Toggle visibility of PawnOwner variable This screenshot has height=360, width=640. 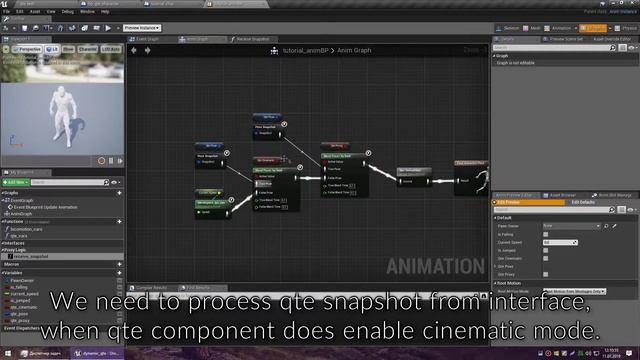120,281
